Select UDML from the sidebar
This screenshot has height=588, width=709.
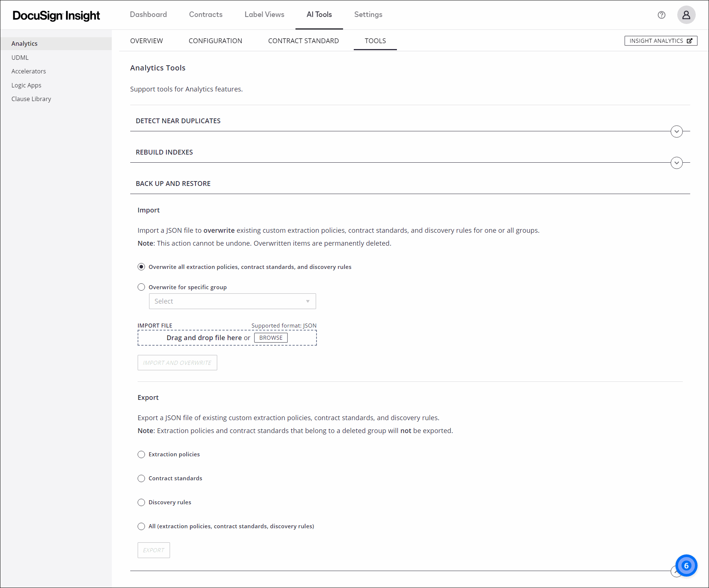pyautogui.click(x=20, y=57)
